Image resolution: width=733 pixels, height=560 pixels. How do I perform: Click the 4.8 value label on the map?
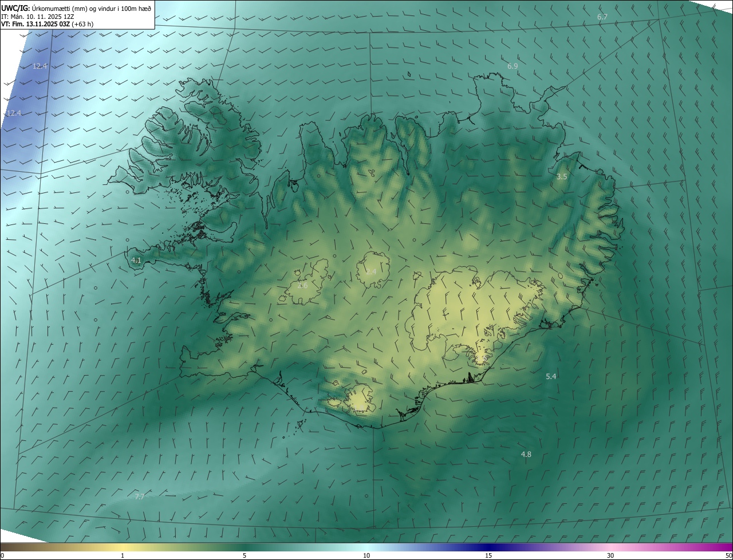tap(526, 455)
